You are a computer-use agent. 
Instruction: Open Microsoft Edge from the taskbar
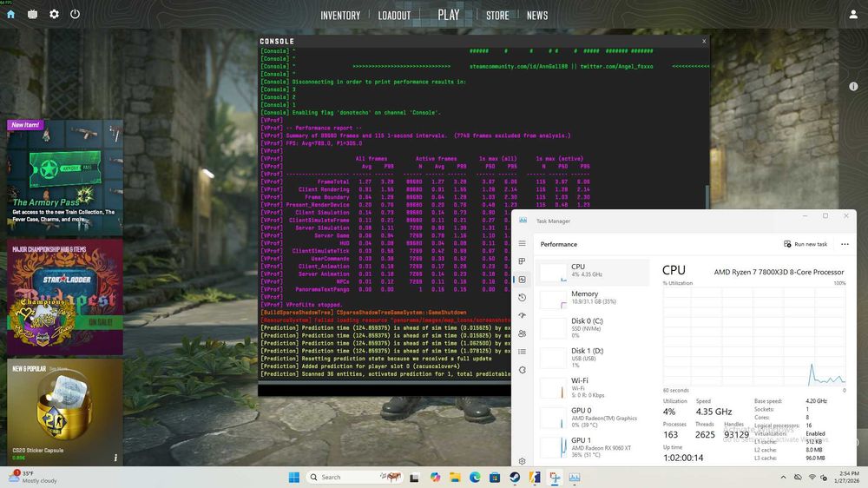(x=475, y=478)
